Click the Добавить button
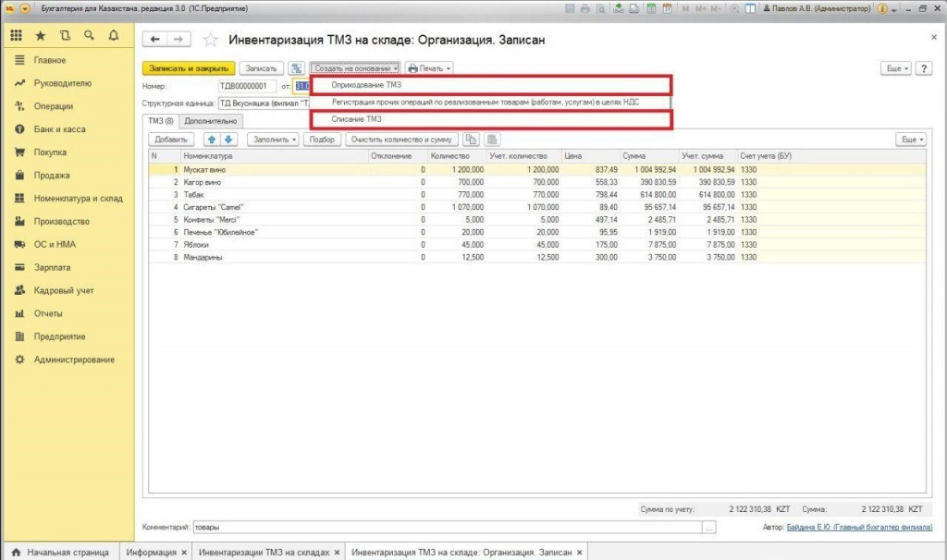 pyautogui.click(x=171, y=140)
